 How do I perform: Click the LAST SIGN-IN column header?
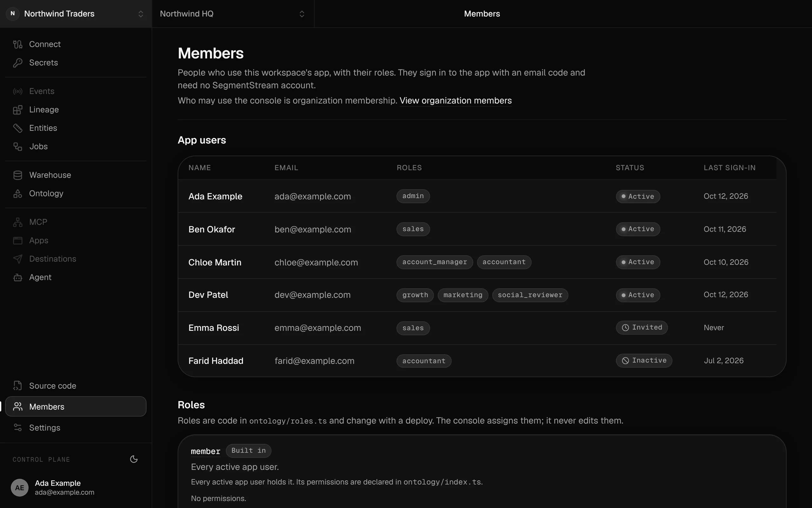point(730,168)
